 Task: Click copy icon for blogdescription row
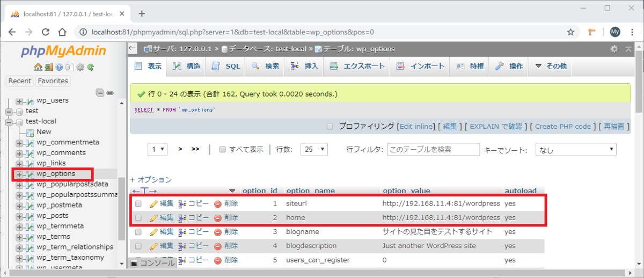[x=182, y=246]
